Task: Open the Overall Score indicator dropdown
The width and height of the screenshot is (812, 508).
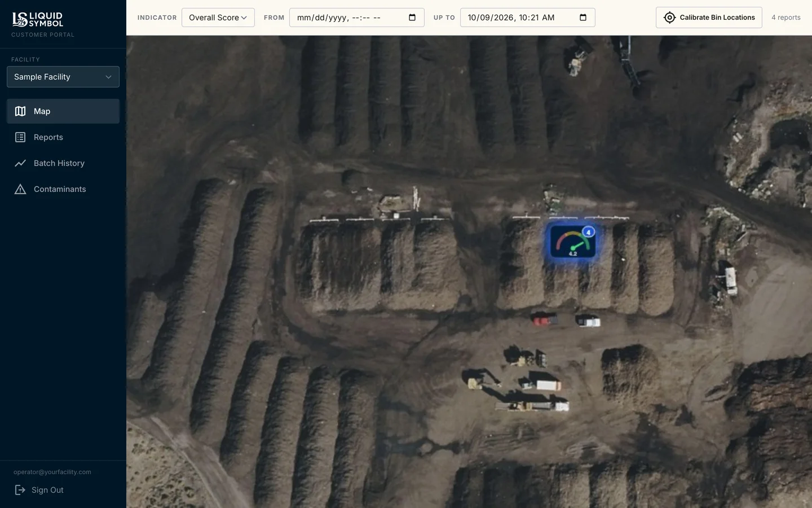Action: 218,17
